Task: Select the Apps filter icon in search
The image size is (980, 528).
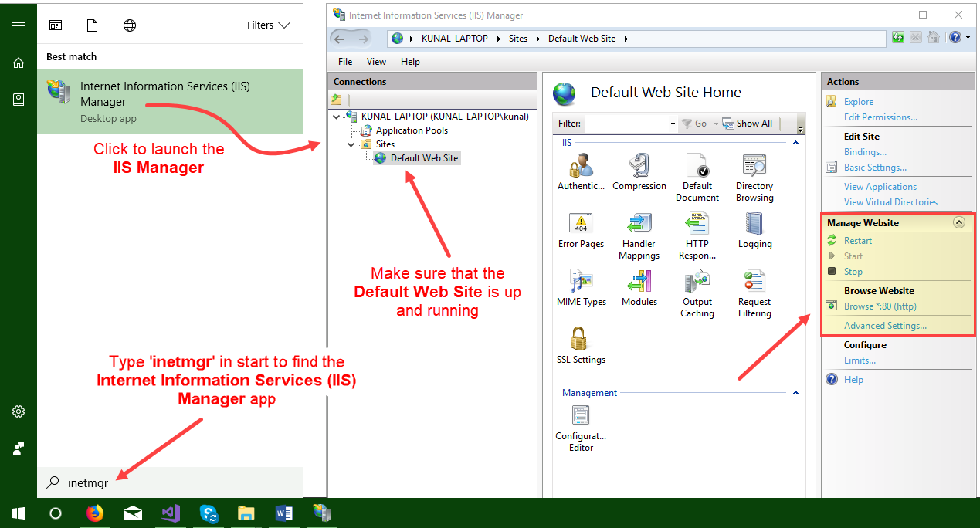Action: [x=56, y=25]
